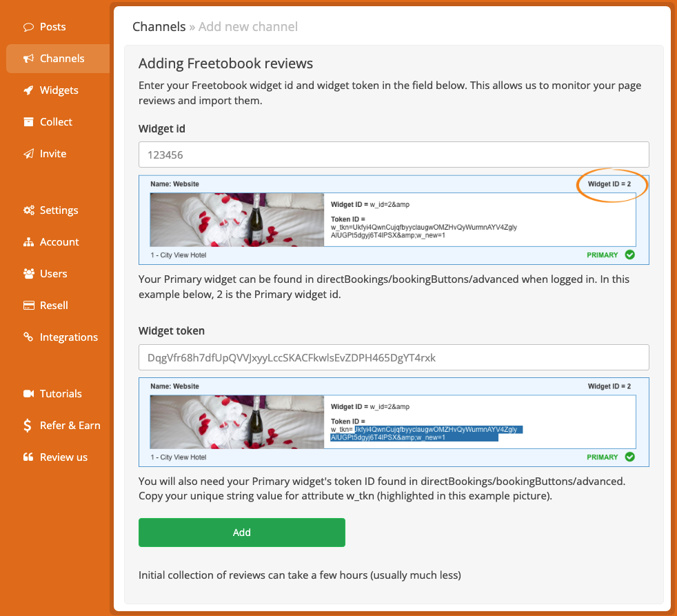This screenshot has width=677, height=616.
Task: Click the 'Add new channel' breadcrumb text
Action: point(247,27)
